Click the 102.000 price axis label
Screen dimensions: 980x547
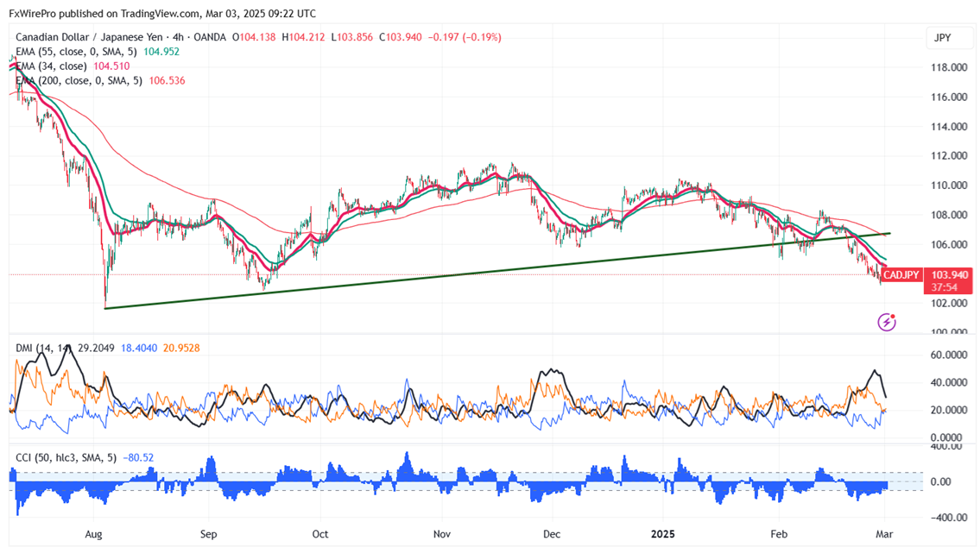pos(950,303)
